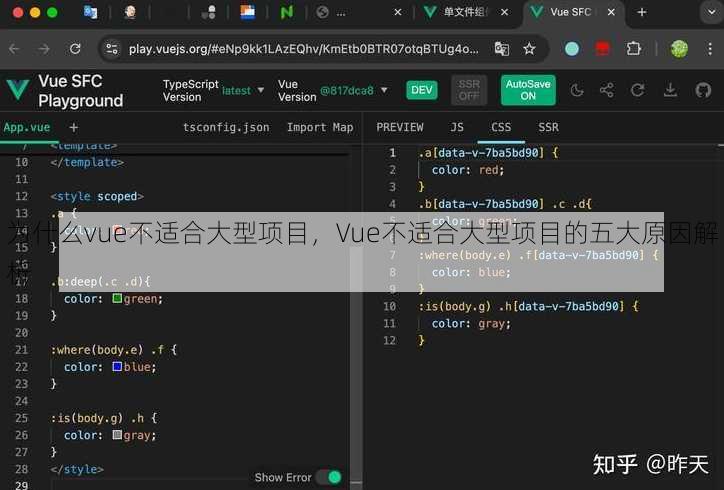Image resolution: width=724 pixels, height=490 pixels.
Task: Open browser extensions puzzle icon
Action: coord(634,48)
